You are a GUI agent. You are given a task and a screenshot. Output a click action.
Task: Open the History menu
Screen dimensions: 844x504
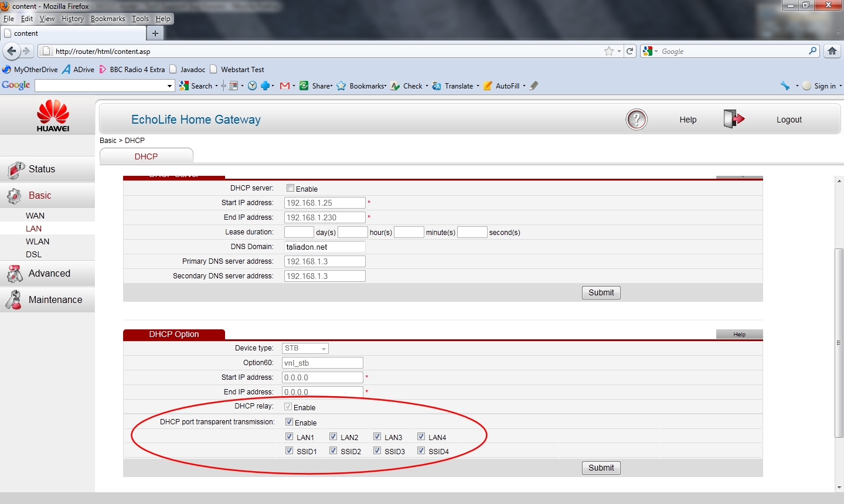(73, 19)
